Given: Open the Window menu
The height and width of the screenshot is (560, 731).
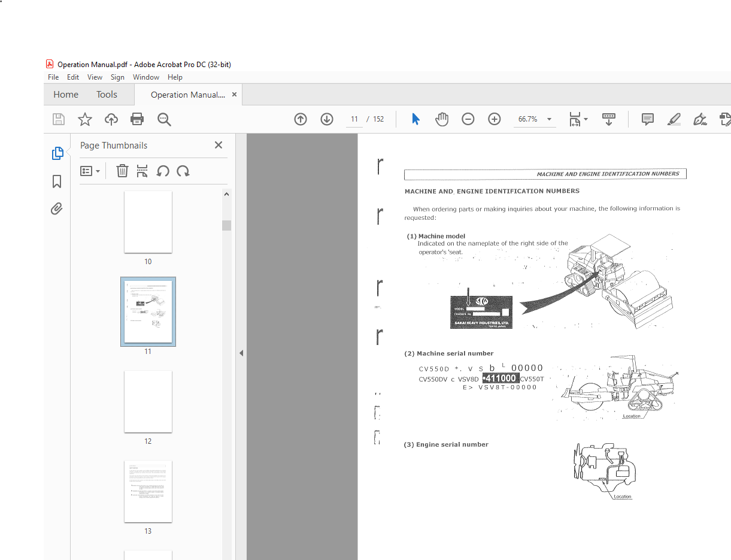Looking at the screenshot, I should (x=146, y=77).
